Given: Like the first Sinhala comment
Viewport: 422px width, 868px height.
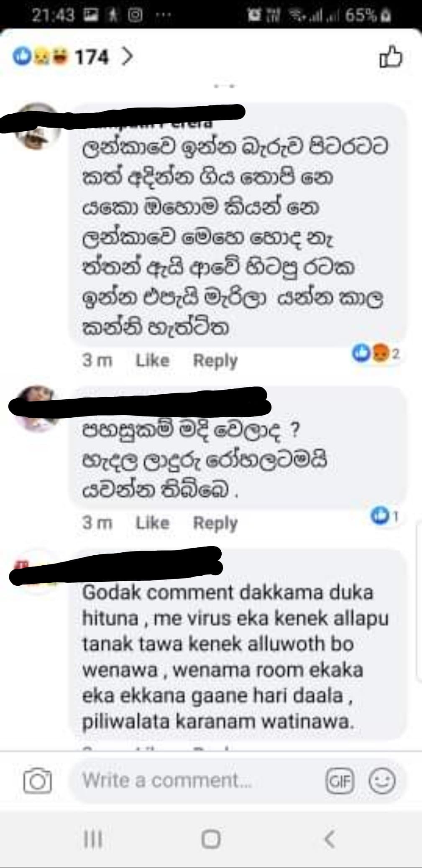Looking at the screenshot, I should (x=152, y=360).
